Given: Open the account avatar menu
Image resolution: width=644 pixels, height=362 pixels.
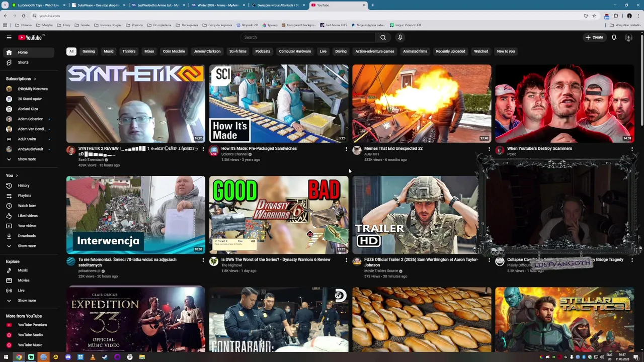Looking at the screenshot, I should click(x=628, y=37).
